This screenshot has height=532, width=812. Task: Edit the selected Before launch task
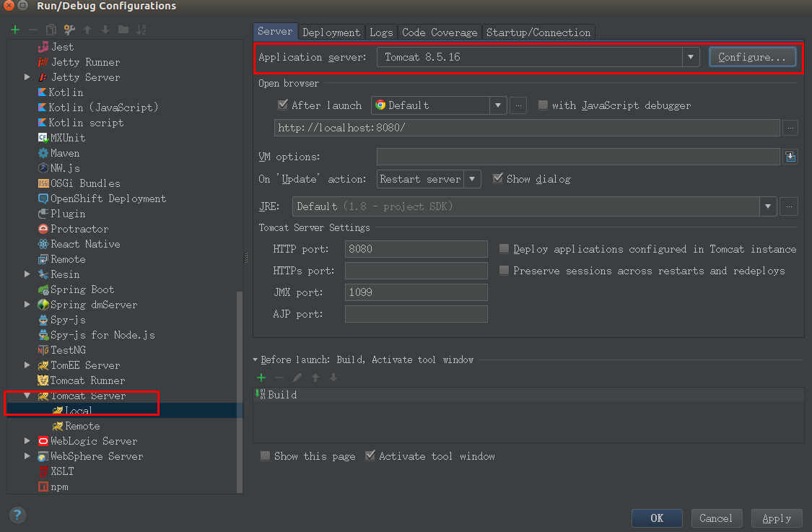coord(297,378)
